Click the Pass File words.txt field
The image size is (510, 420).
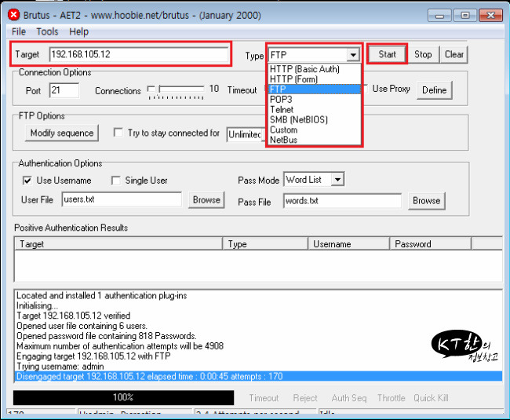tap(342, 201)
